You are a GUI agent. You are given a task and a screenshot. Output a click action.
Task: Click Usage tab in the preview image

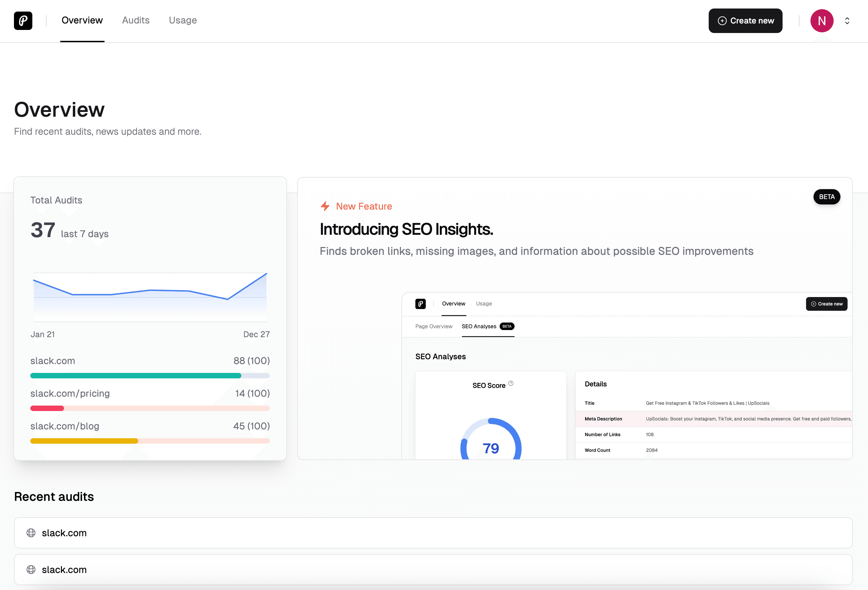tap(484, 304)
